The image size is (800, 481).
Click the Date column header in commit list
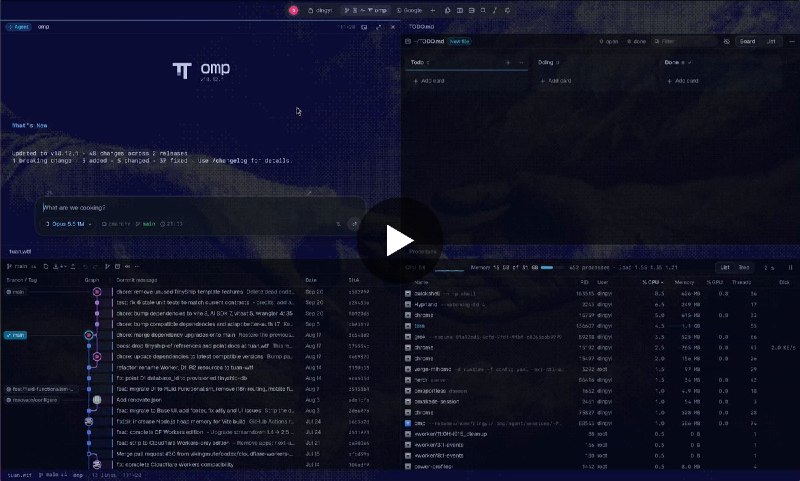(x=311, y=280)
